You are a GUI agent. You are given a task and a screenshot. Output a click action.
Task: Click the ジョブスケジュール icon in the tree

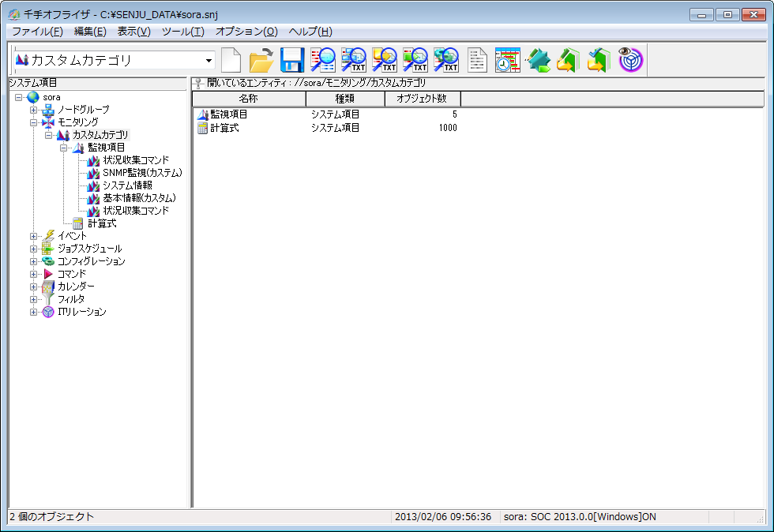click(48, 249)
